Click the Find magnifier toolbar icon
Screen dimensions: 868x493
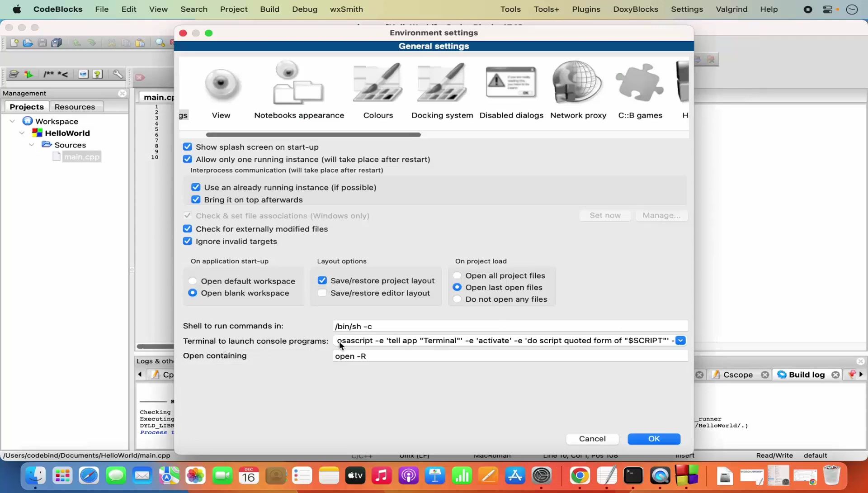click(160, 43)
